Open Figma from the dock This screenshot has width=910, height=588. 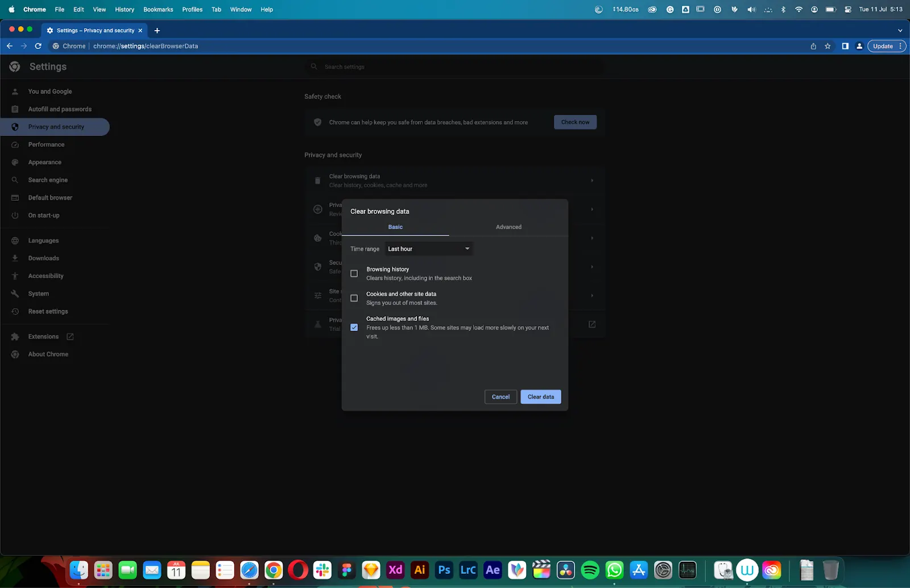347,570
